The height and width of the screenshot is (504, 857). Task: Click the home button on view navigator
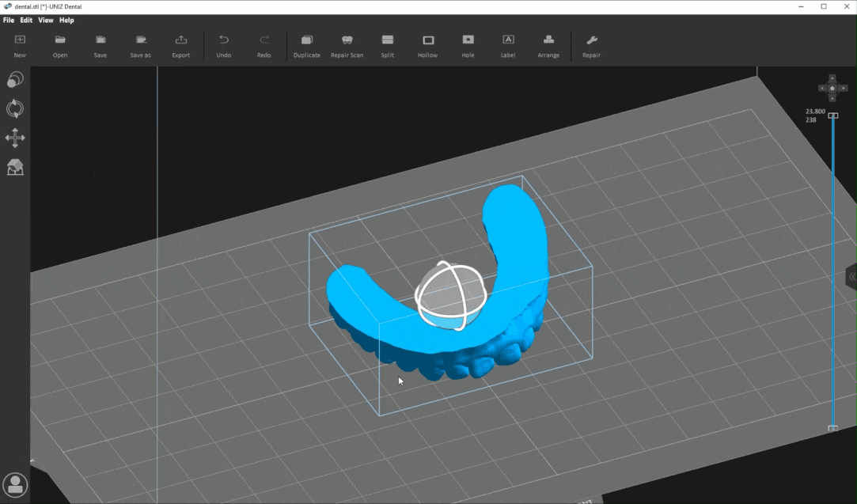coord(832,88)
